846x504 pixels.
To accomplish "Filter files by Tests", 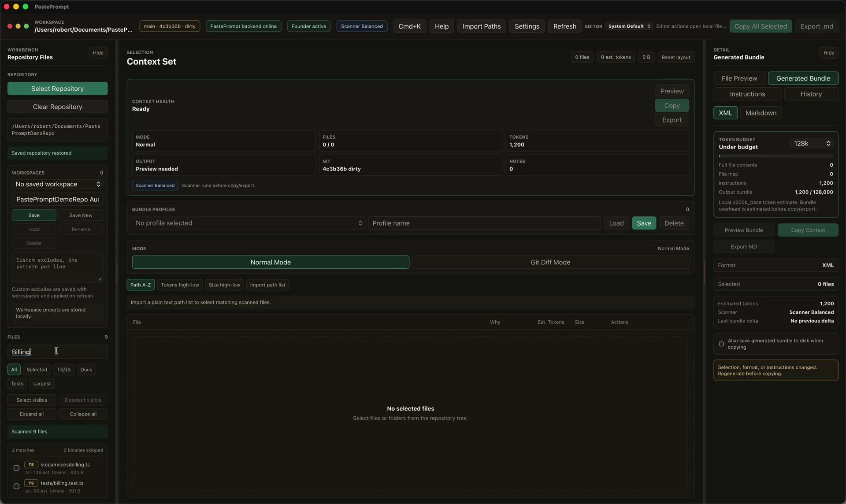I will click(x=17, y=384).
